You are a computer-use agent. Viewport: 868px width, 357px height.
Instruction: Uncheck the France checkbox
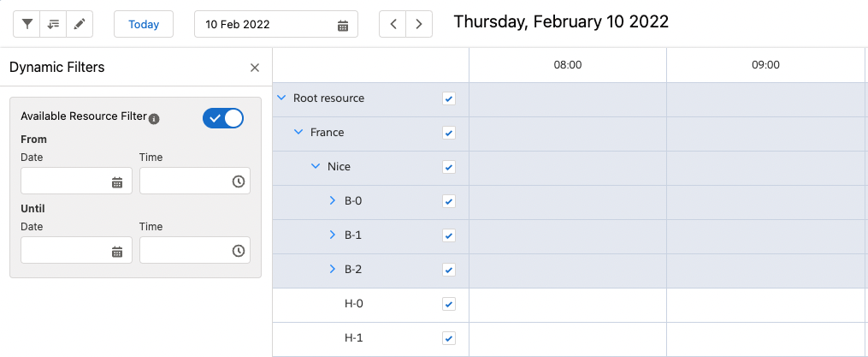point(449,133)
